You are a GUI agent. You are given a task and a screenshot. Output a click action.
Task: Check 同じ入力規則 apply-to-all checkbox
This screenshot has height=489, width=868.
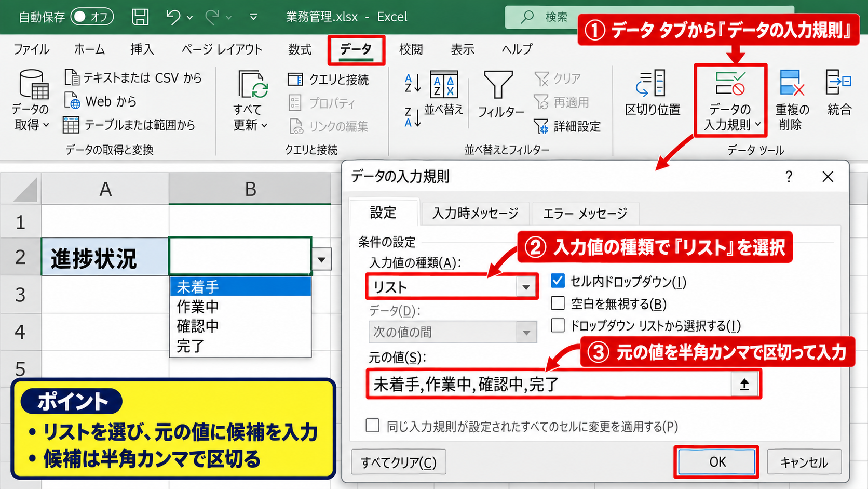tap(372, 426)
